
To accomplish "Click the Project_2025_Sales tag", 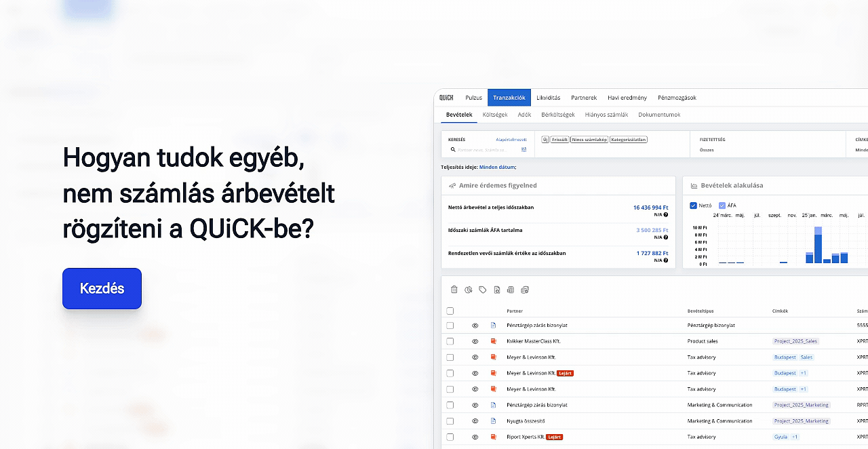I will (x=795, y=341).
